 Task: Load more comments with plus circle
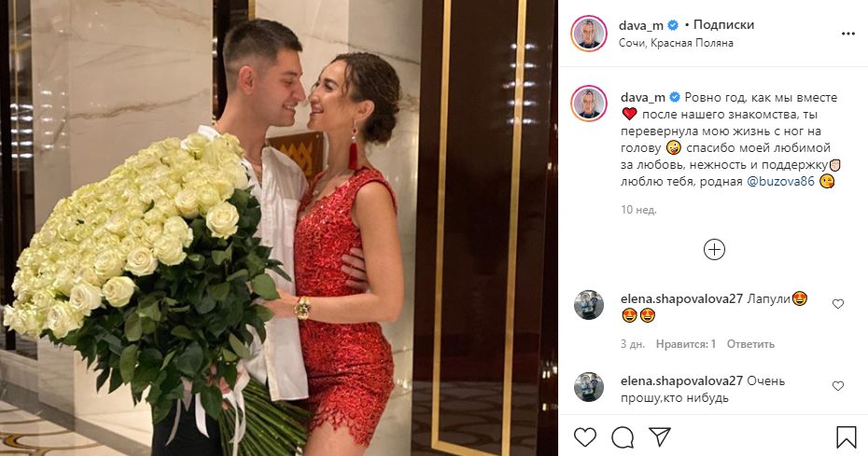pos(714,250)
